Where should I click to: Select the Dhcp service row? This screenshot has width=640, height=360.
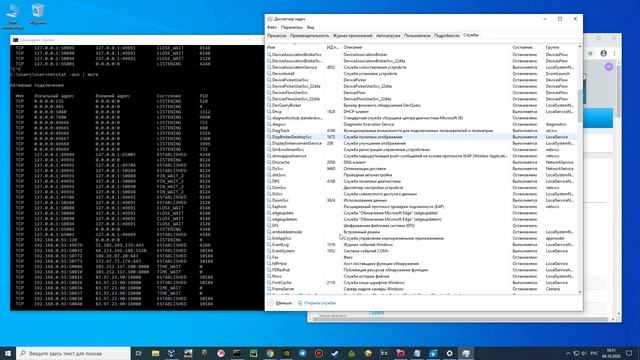[421, 111]
